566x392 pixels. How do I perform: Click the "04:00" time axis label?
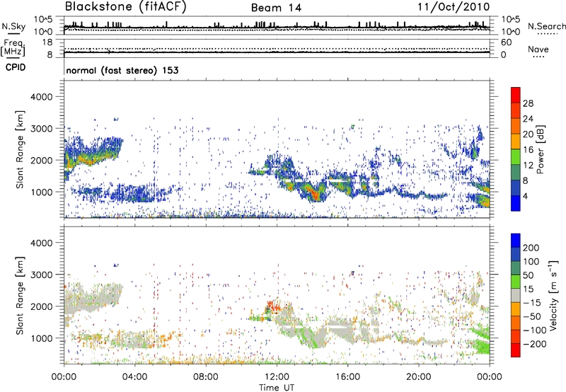coord(134,377)
